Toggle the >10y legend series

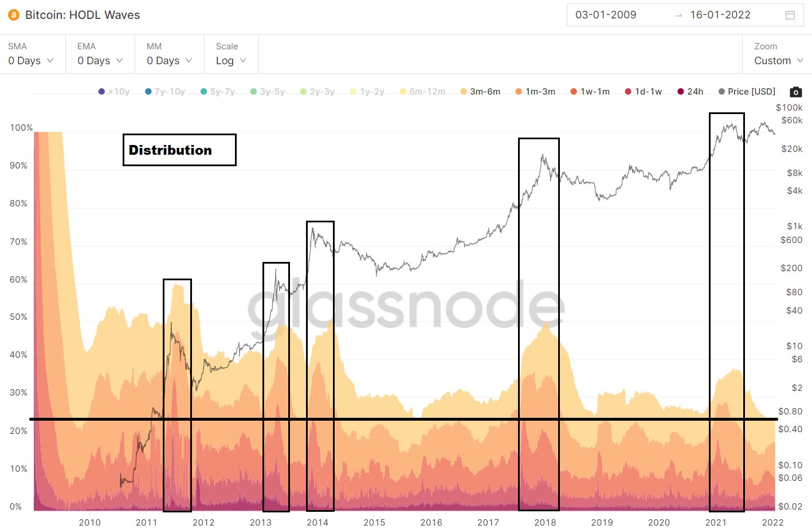click(114, 92)
